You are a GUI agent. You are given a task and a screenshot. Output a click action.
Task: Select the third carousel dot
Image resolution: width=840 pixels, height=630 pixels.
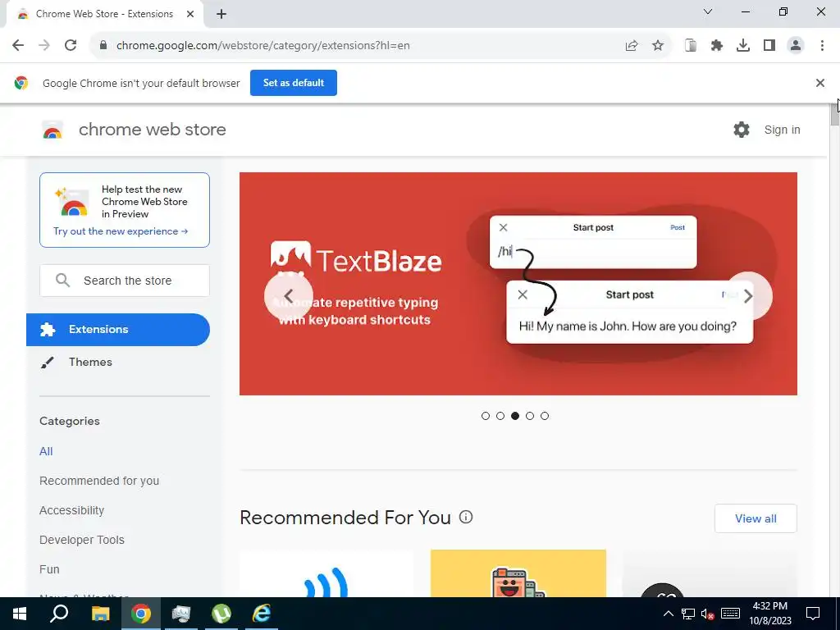tap(515, 416)
